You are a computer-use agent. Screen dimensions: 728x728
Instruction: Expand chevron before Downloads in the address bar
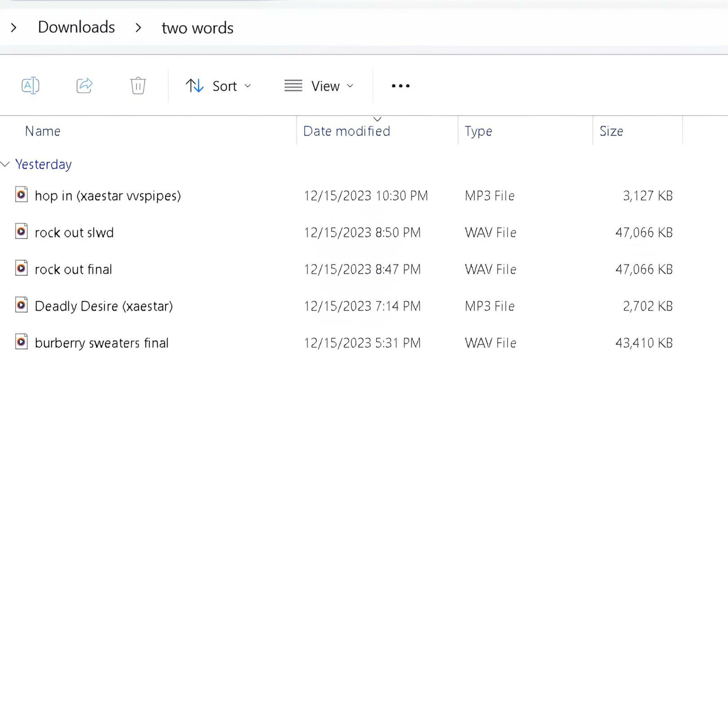pyautogui.click(x=14, y=27)
